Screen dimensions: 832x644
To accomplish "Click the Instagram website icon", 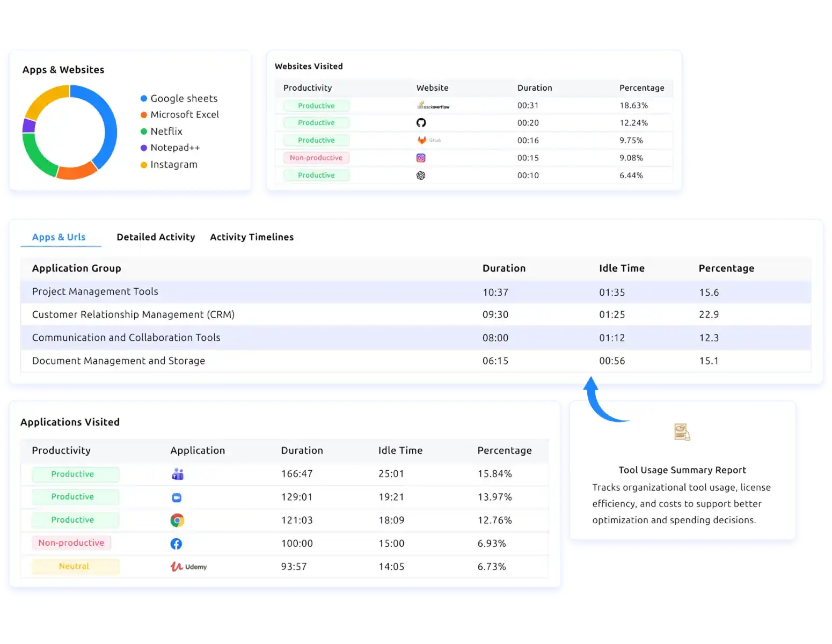I will coord(421,157).
